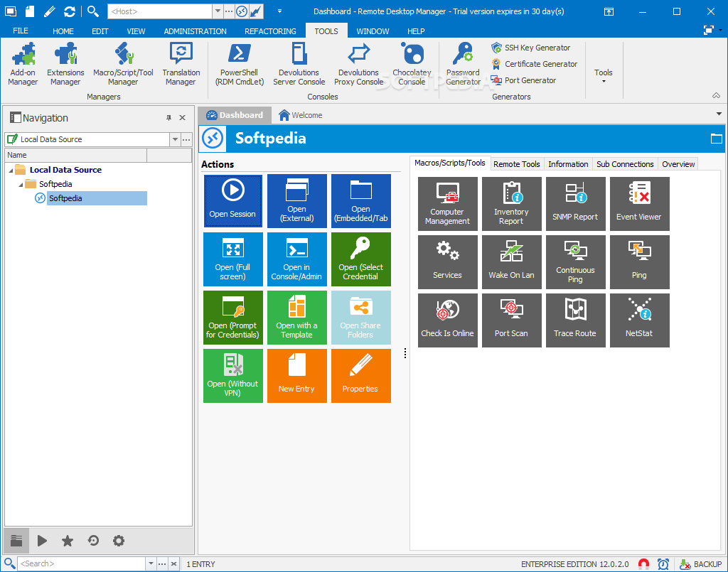Click the Host quick connect field
The image size is (728, 572).
point(160,11)
